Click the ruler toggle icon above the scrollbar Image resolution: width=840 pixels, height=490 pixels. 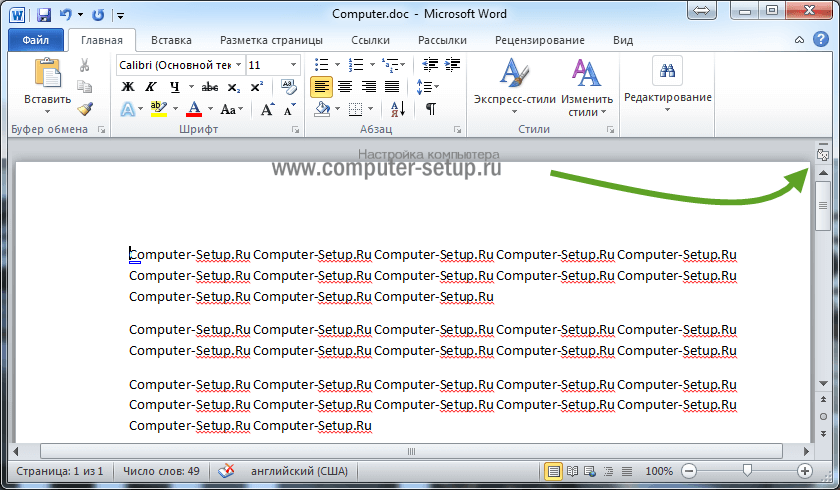coord(822,154)
